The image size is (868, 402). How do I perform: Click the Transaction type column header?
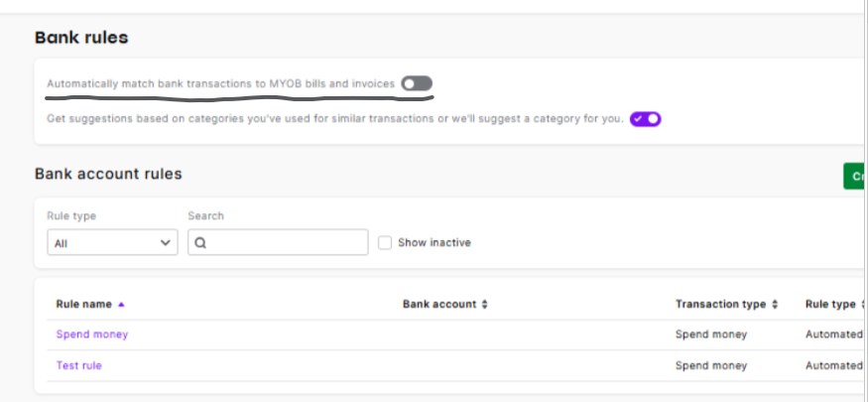coord(721,305)
